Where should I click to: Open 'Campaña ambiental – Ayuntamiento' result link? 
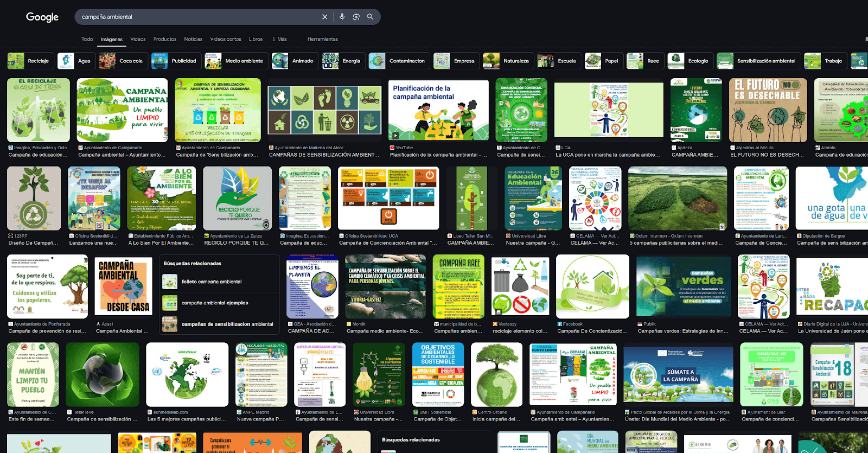(122, 155)
